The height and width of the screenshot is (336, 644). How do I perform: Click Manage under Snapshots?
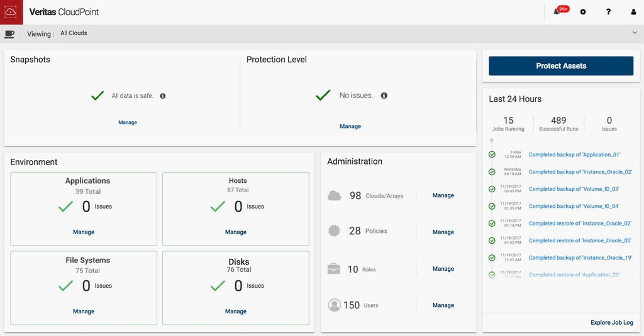click(128, 122)
